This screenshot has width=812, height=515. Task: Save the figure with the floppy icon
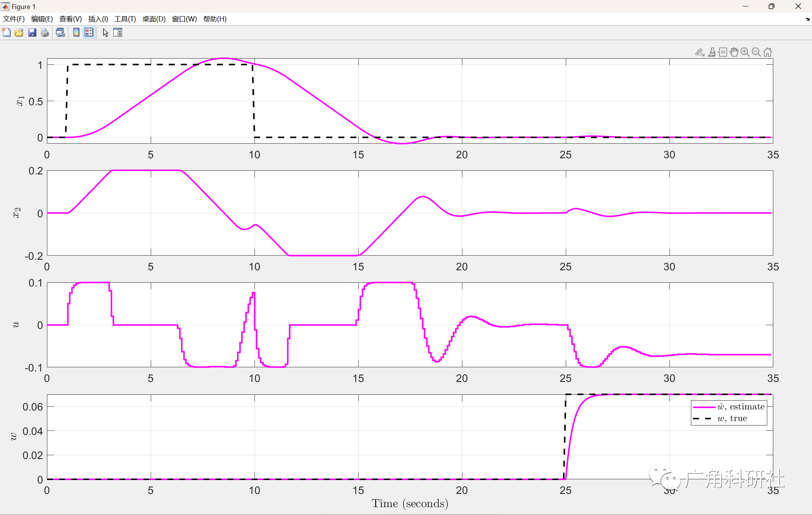pyautogui.click(x=32, y=33)
